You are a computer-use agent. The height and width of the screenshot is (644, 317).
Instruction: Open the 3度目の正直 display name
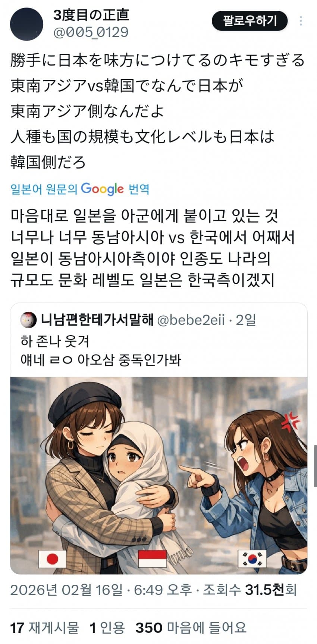(91, 15)
